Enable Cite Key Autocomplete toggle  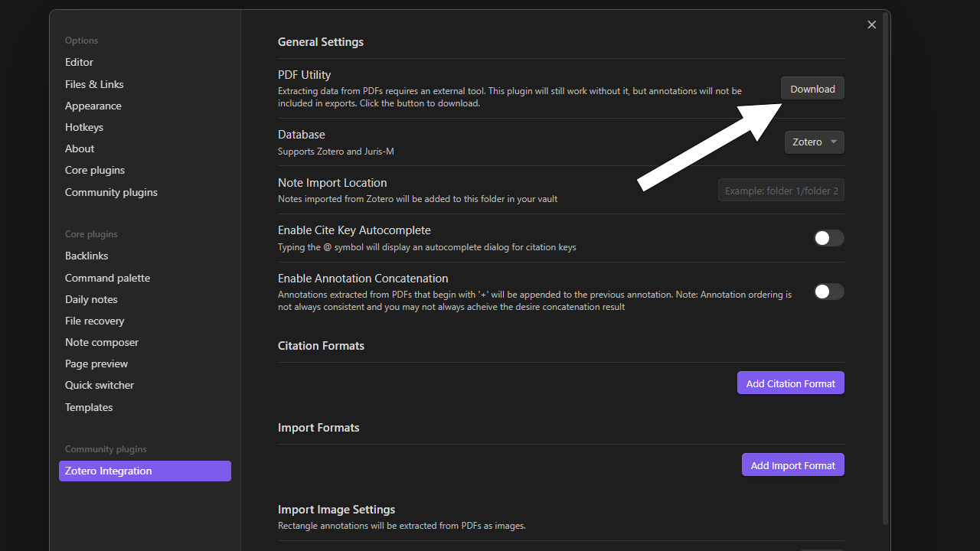pyautogui.click(x=828, y=238)
